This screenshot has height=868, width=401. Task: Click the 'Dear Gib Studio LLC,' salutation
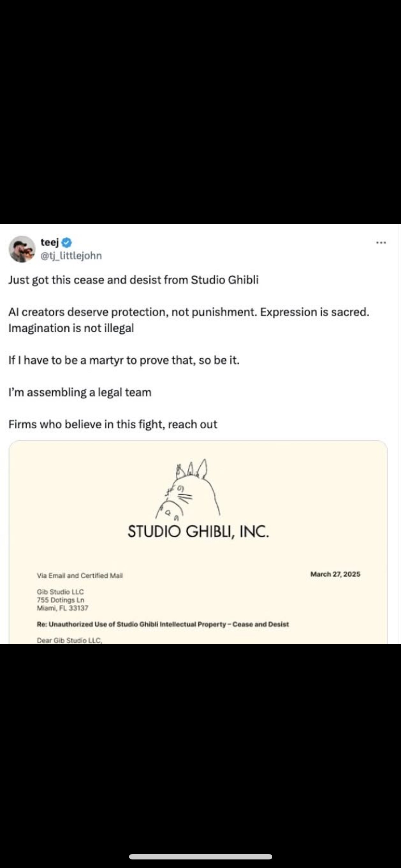click(x=70, y=640)
